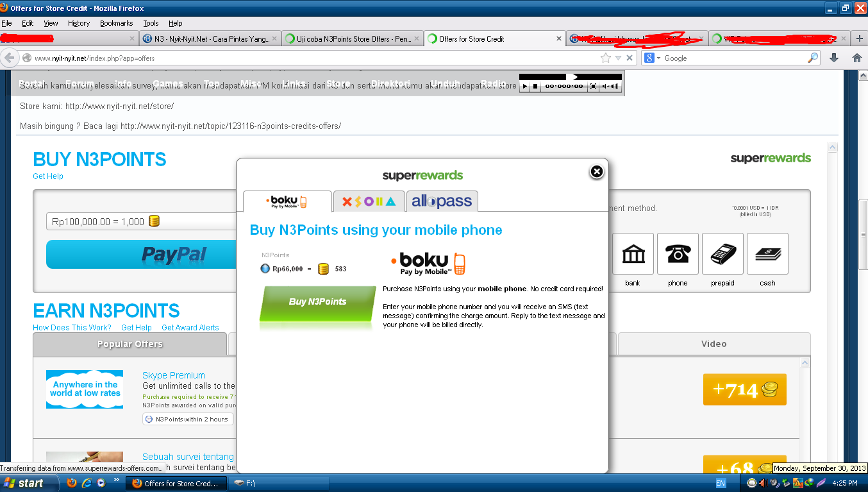Open the Google search engine dropdown
Screen dimensions: 868x492
(x=653, y=58)
